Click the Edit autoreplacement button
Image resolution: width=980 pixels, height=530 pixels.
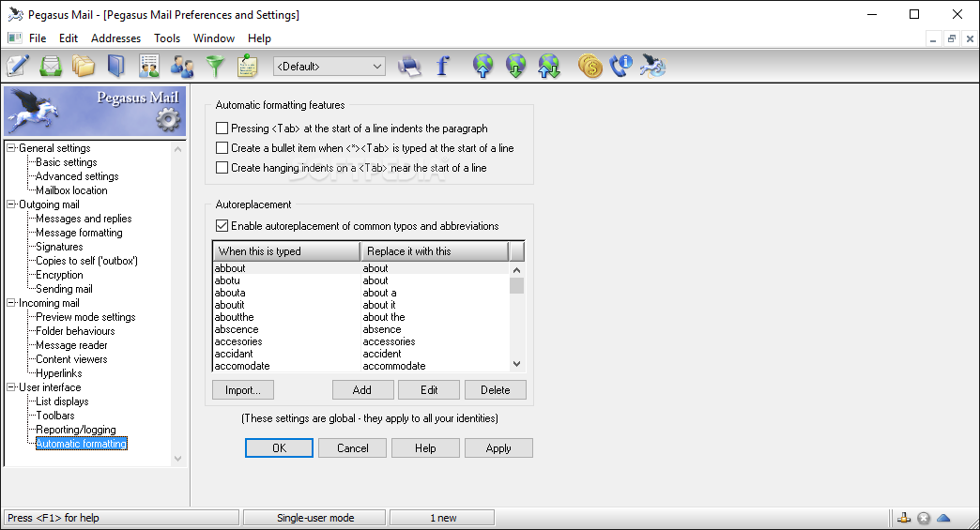(429, 389)
